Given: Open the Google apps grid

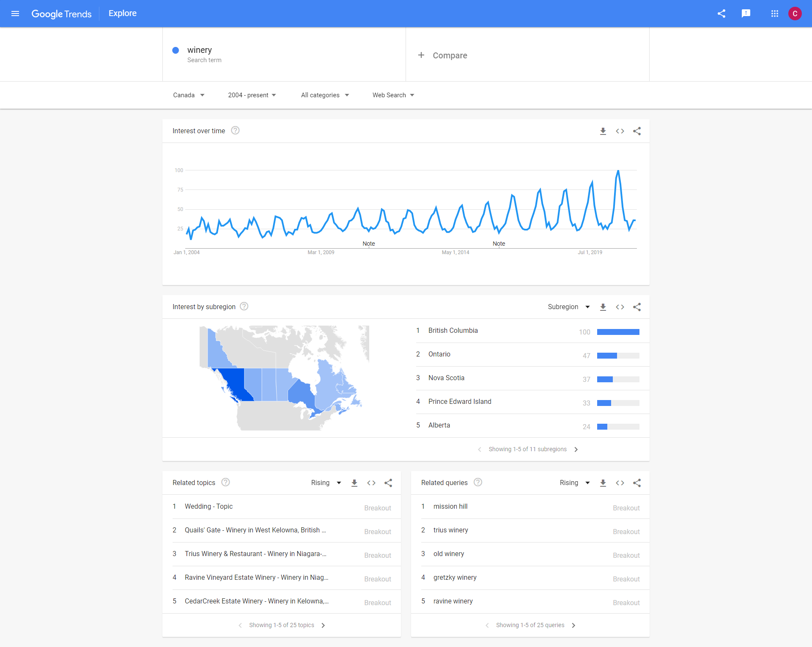Looking at the screenshot, I should click(775, 14).
